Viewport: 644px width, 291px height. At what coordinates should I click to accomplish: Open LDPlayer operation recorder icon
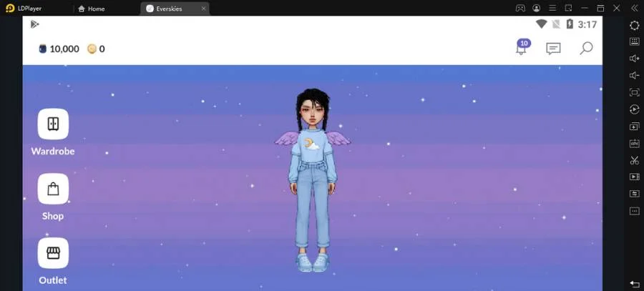tap(634, 109)
